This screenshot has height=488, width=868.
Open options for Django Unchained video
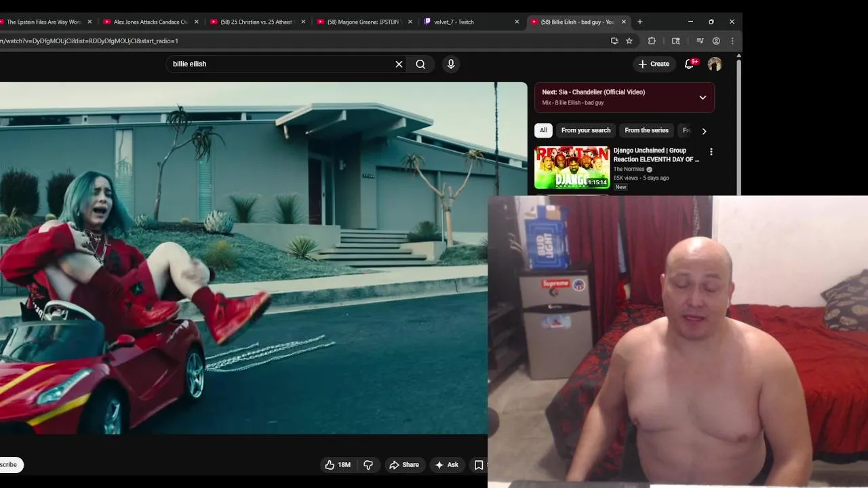(x=711, y=152)
